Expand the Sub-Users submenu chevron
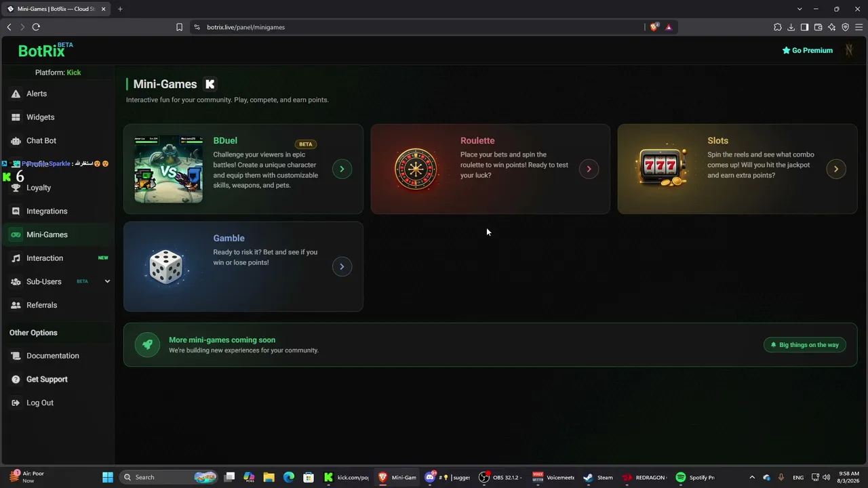 point(107,281)
